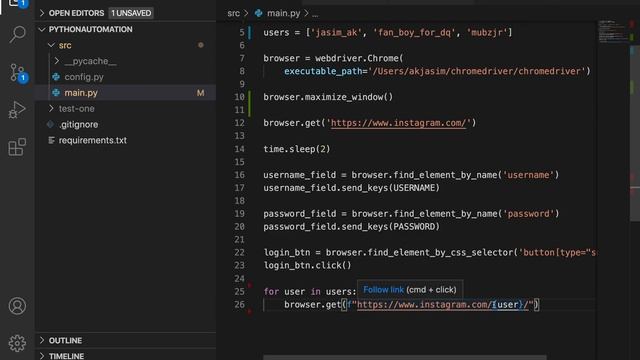Image resolution: width=640 pixels, height=360 pixels.
Task: Click 'for user in users:' statement
Action: click(310, 291)
